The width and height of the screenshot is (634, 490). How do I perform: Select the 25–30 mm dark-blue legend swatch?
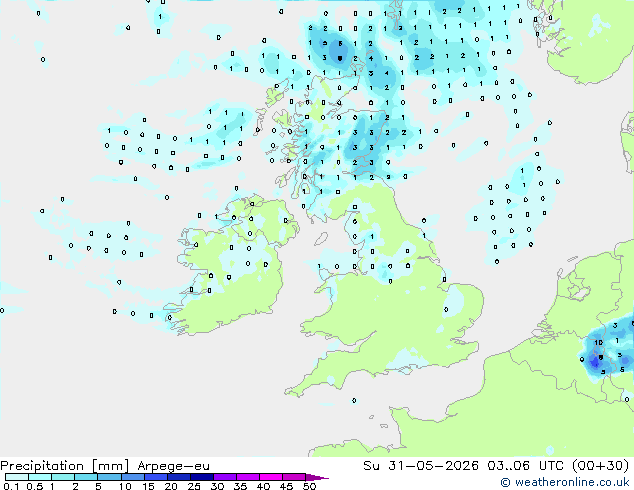tap(201, 477)
